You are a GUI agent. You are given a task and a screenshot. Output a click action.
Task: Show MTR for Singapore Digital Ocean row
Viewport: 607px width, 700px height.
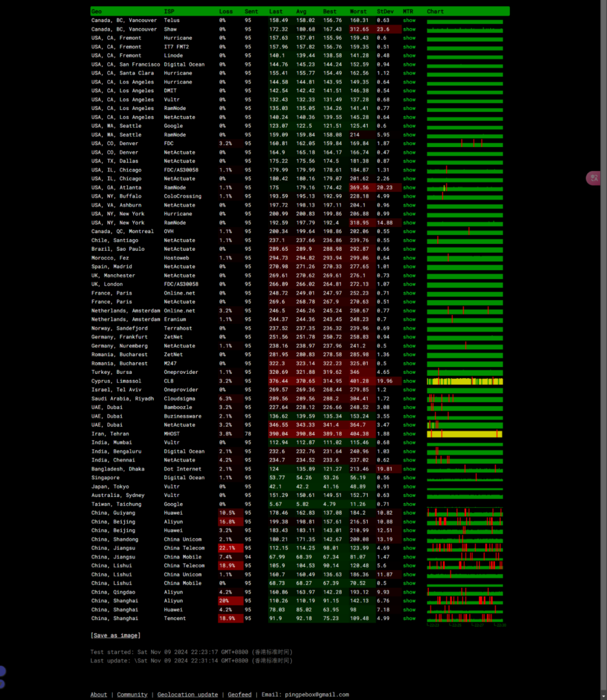[x=409, y=478]
